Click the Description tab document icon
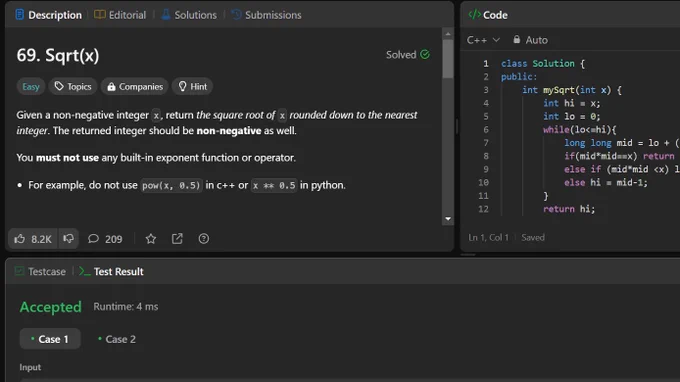 click(20, 15)
